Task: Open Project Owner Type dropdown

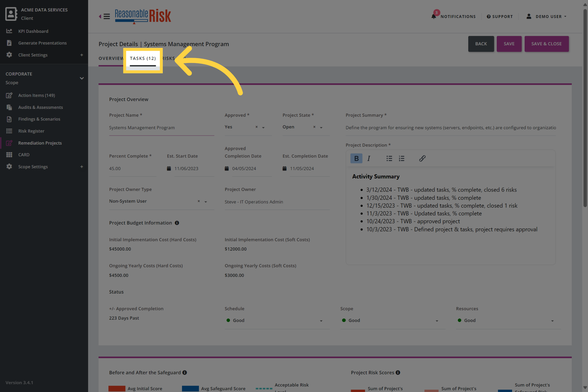Action: tap(205, 202)
